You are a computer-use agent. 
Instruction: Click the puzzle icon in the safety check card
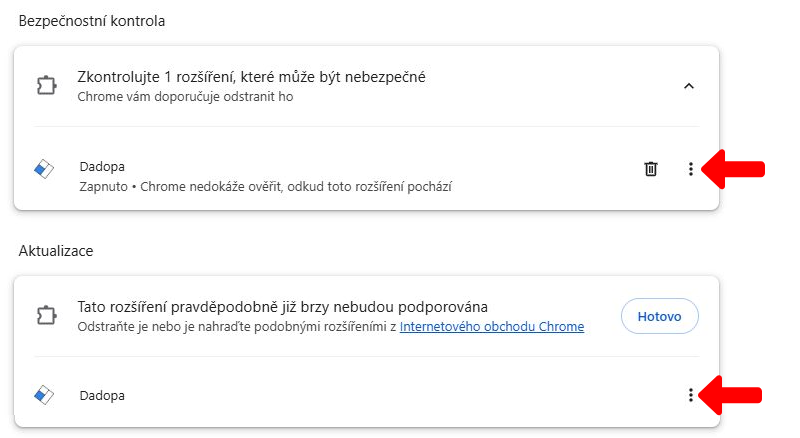tap(46, 86)
